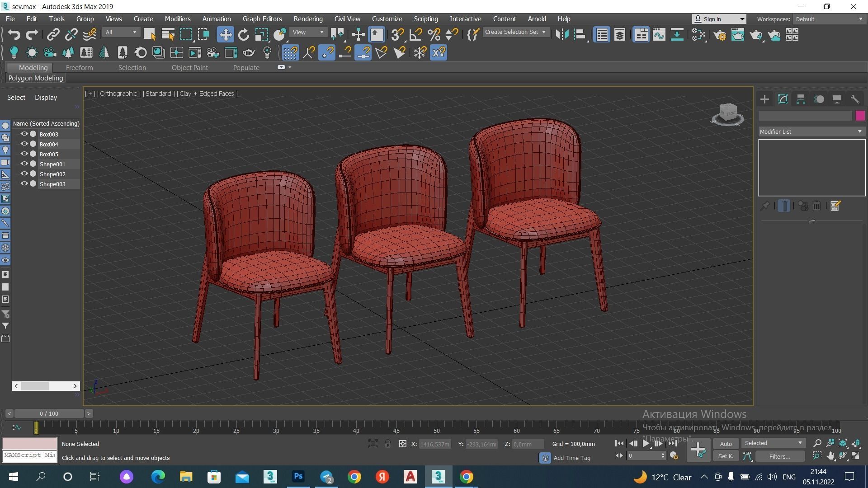Open the Modify panel tab
The height and width of the screenshot is (488, 868).
[x=783, y=99]
